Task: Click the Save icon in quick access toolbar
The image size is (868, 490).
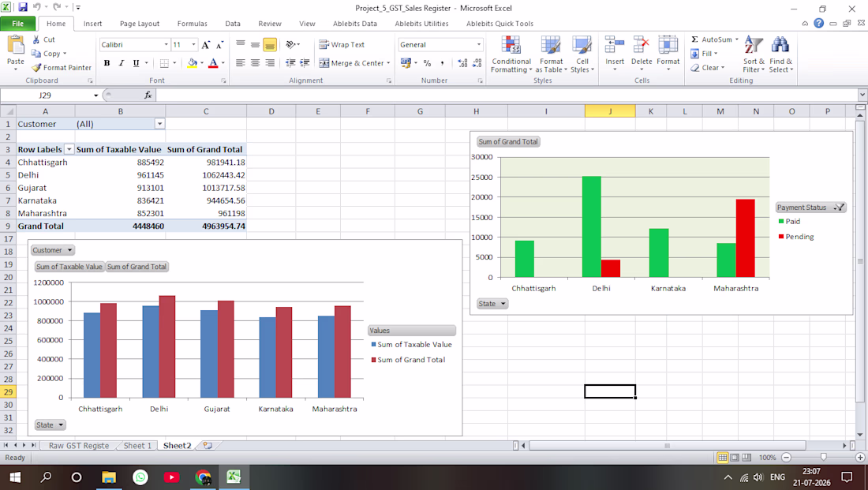Action: click(23, 8)
